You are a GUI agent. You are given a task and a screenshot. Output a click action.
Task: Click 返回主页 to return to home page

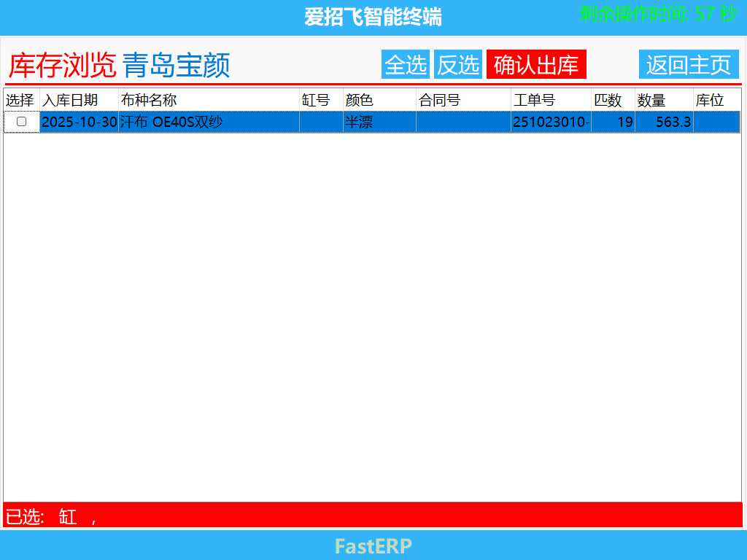coord(688,64)
